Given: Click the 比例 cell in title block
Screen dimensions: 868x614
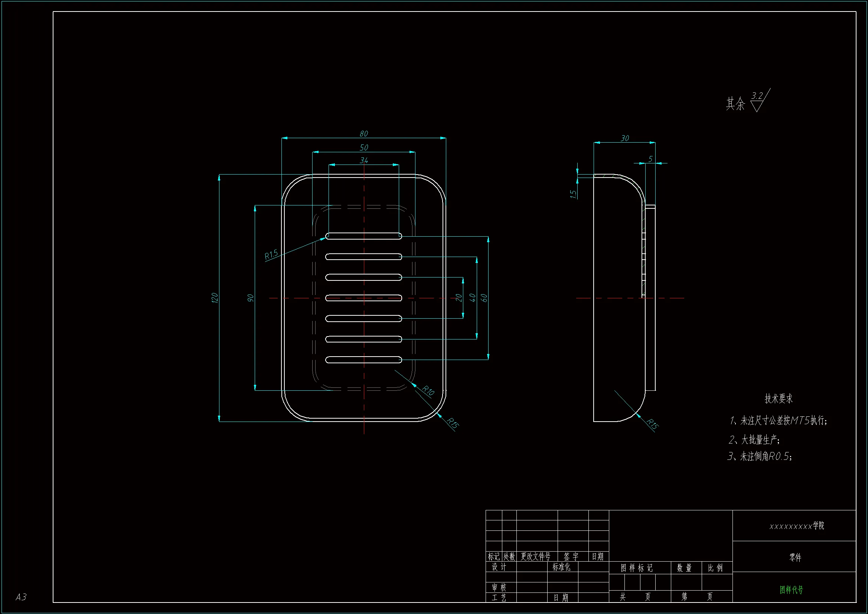Looking at the screenshot, I should click(x=715, y=568).
